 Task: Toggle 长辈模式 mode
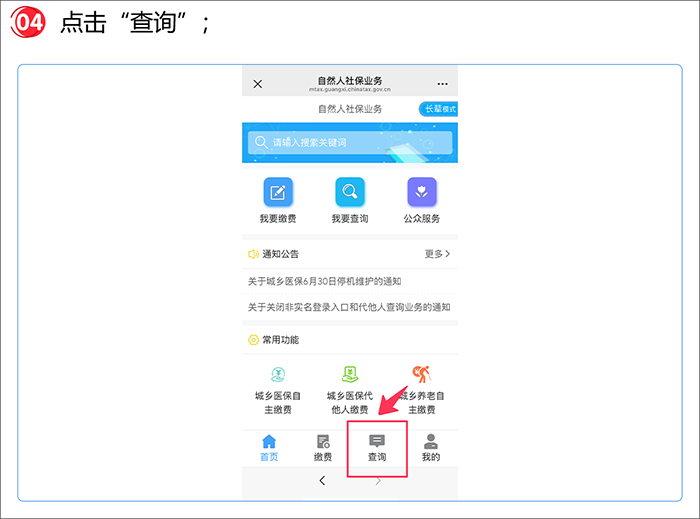438,109
